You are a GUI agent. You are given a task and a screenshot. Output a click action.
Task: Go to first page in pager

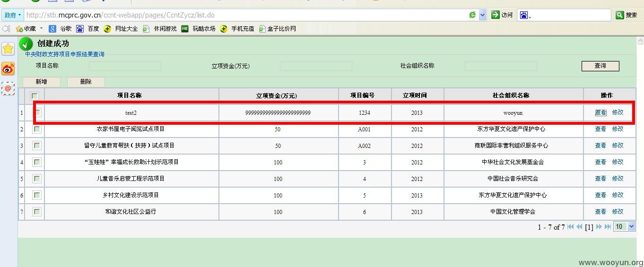click(x=571, y=227)
